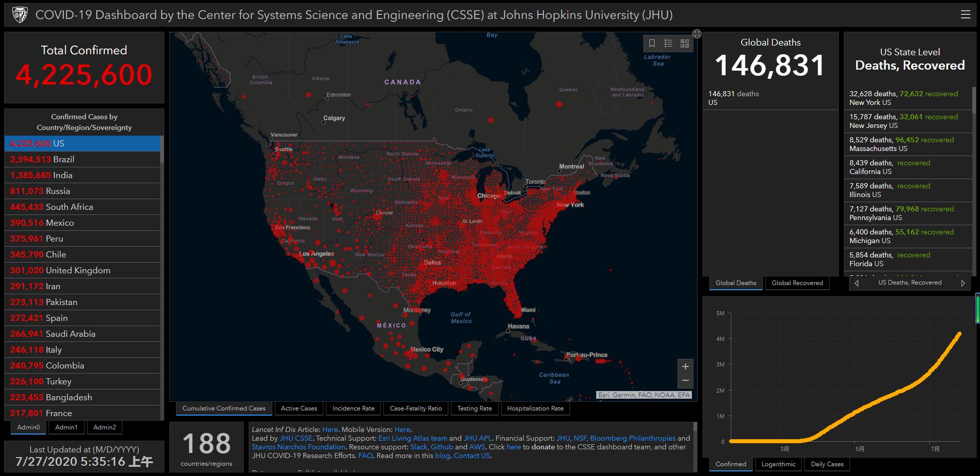
Task: Open the Incidence Rate map tab
Action: click(x=353, y=408)
